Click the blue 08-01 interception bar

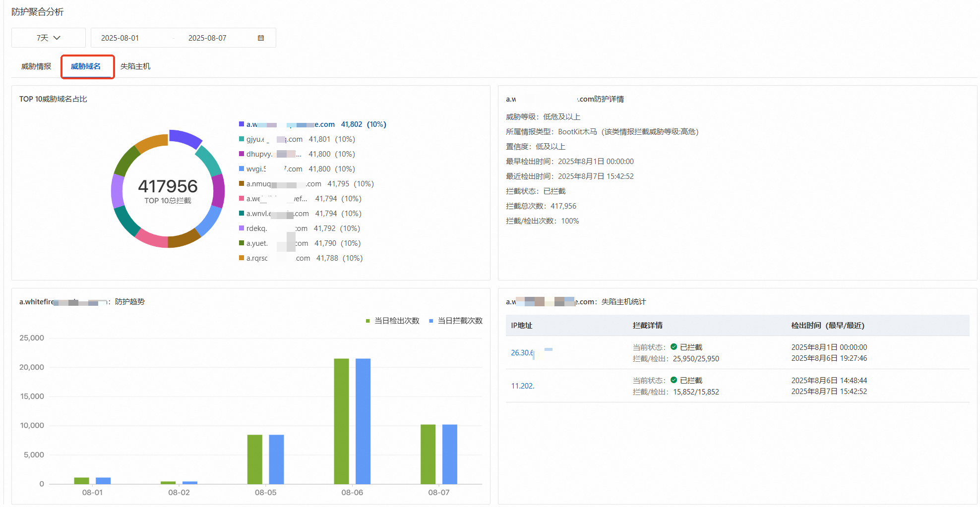point(103,481)
